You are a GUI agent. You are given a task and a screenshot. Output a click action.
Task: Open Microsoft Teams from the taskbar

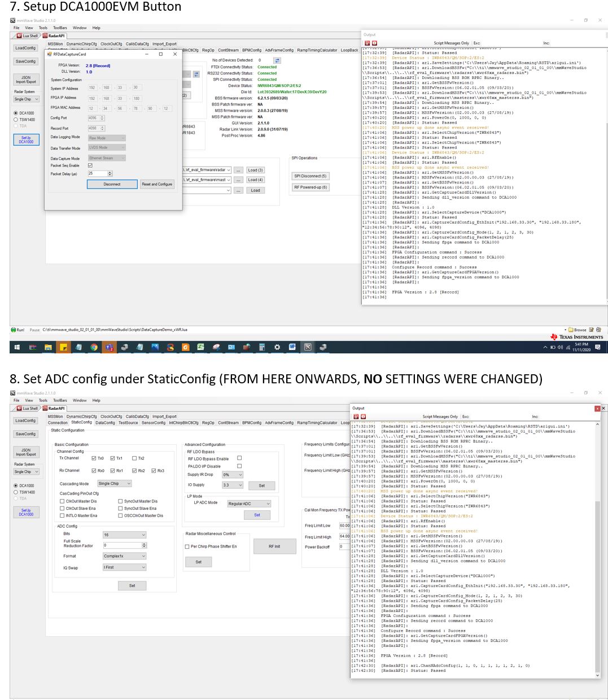[109, 347]
